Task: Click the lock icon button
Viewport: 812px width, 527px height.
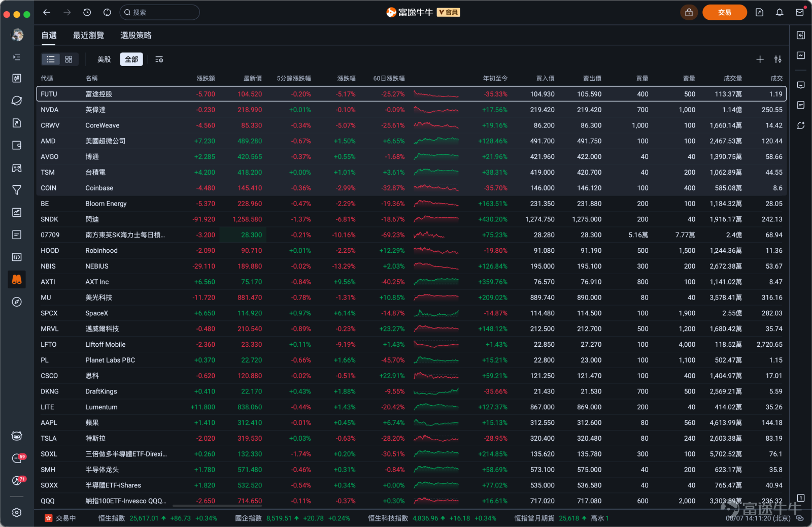Action: pos(689,12)
